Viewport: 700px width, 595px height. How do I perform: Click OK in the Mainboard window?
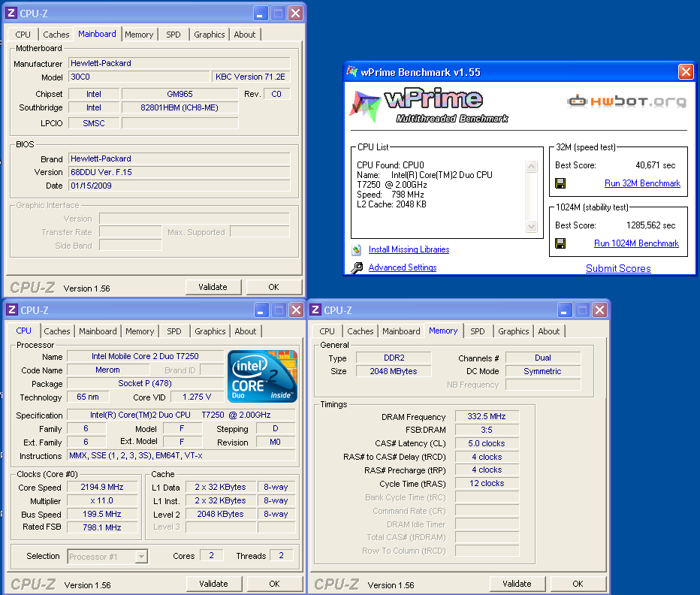tap(273, 287)
